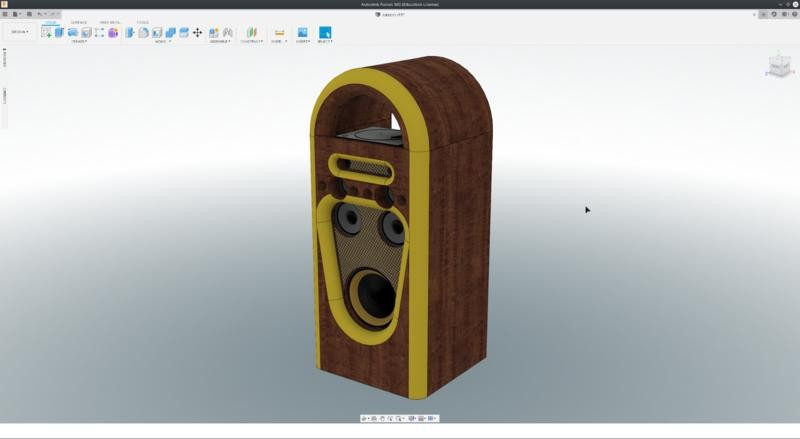
Task: Open Display Settings dropdown in navigation bar
Action: tap(411, 418)
